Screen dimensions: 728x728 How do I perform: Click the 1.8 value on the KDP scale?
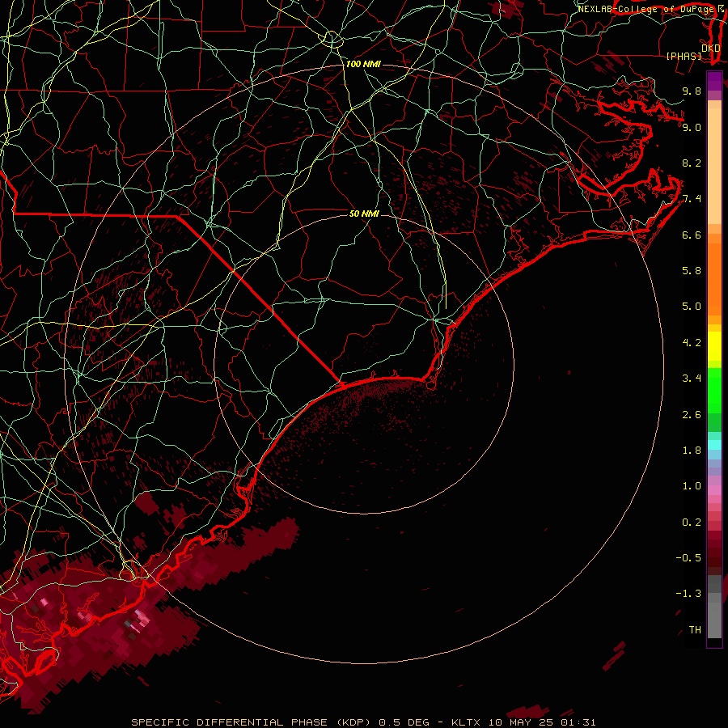pyautogui.click(x=692, y=451)
